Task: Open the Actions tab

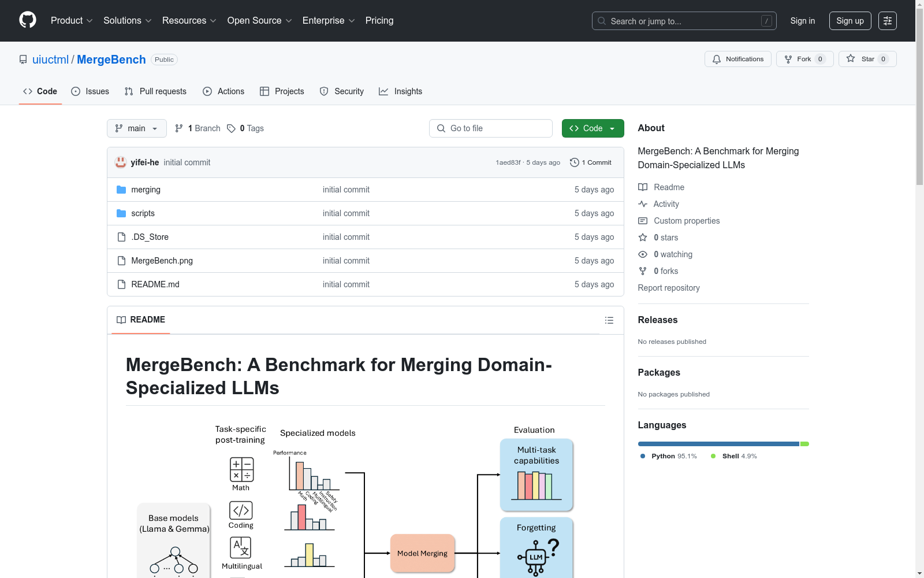Action: tap(223, 91)
